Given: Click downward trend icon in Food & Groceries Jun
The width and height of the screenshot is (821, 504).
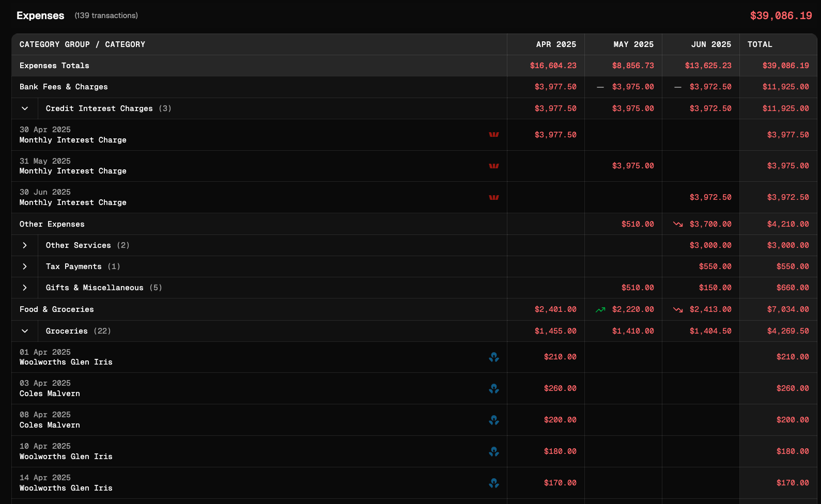Looking at the screenshot, I should coord(678,310).
